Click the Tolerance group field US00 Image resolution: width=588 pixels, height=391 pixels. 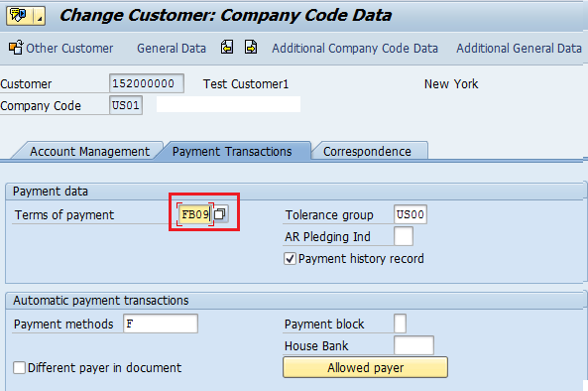tap(411, 214)
